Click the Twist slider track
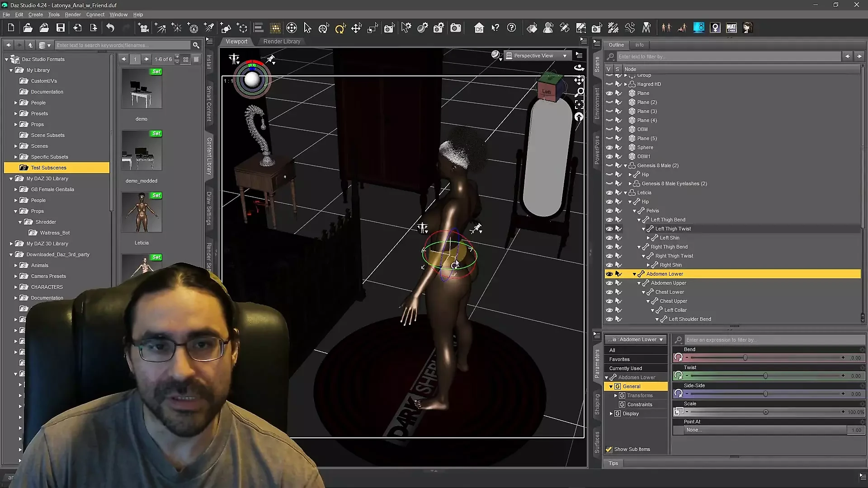This screenshot has width=868, height=488. 765,376
